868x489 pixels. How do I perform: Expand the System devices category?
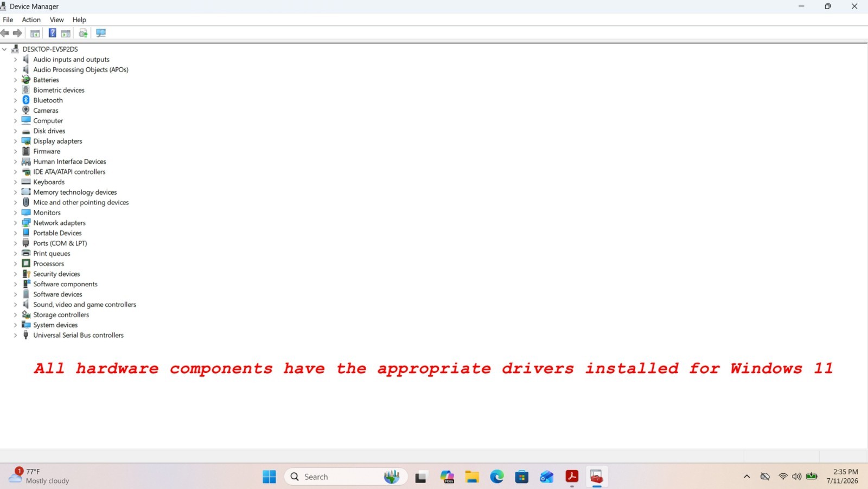(15, 325)
